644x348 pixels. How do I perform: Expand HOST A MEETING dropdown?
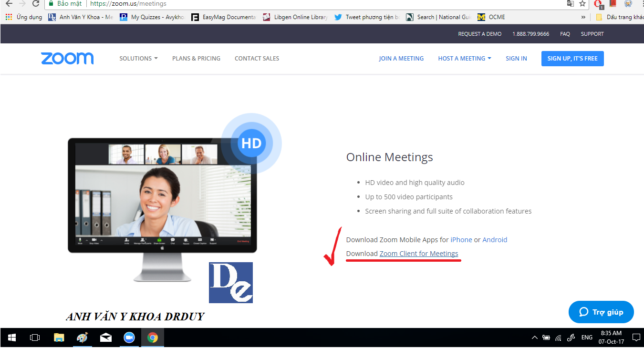pos(465,58)
